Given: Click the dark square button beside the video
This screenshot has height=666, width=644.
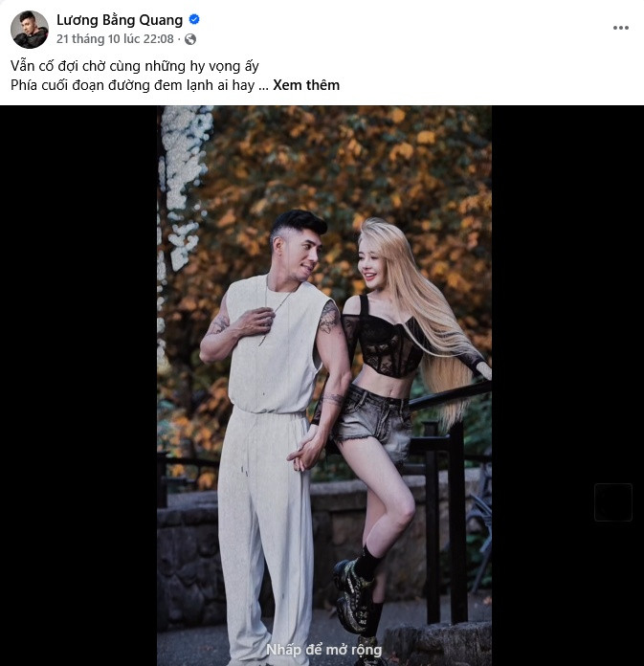Looking at the screenshot, I should [612, 502].
